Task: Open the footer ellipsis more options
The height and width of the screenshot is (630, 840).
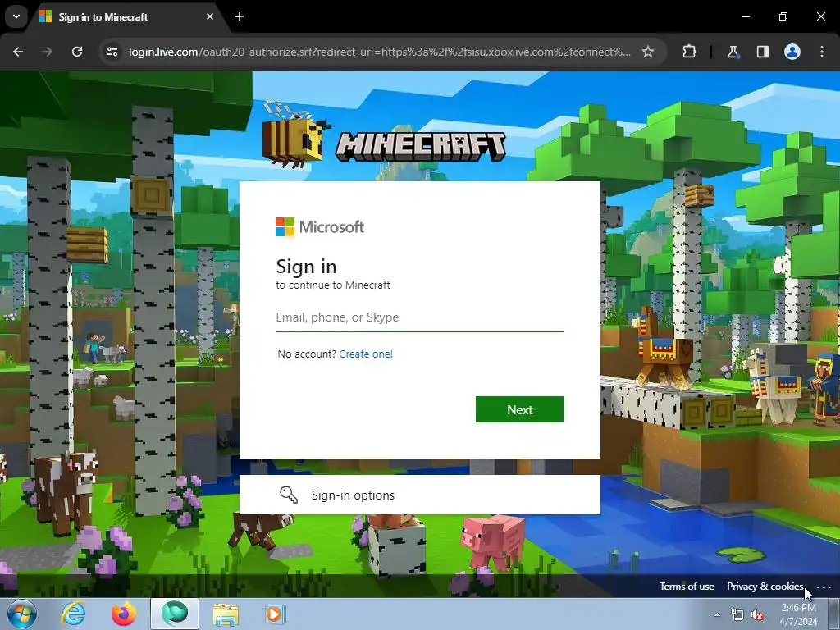Action: (x=824, y=587)
